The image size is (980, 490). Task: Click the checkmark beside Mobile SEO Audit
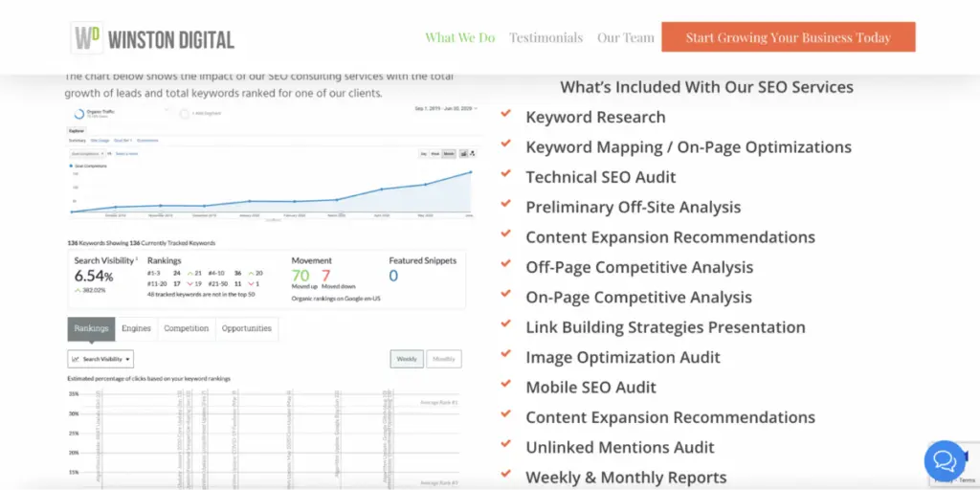[x=506, y=387]
